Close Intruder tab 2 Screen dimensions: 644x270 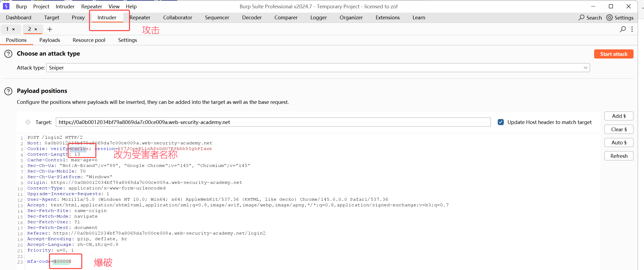coord(36,29)
